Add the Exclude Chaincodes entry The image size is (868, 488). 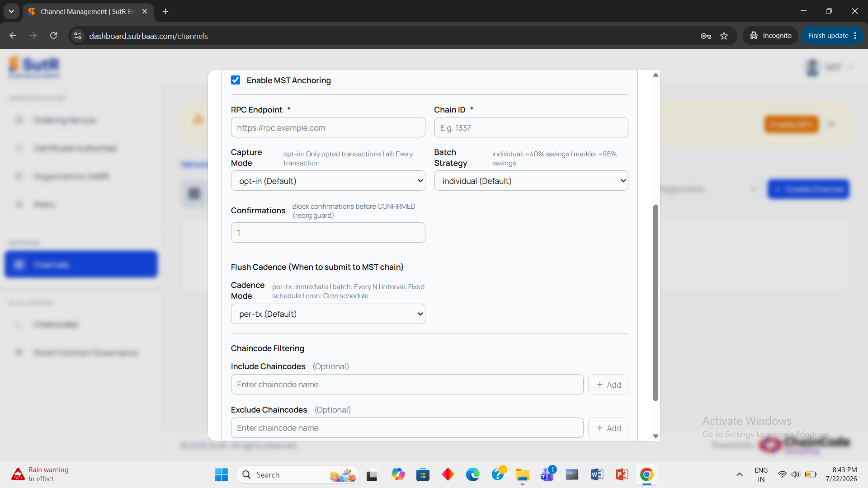point(608,428)
